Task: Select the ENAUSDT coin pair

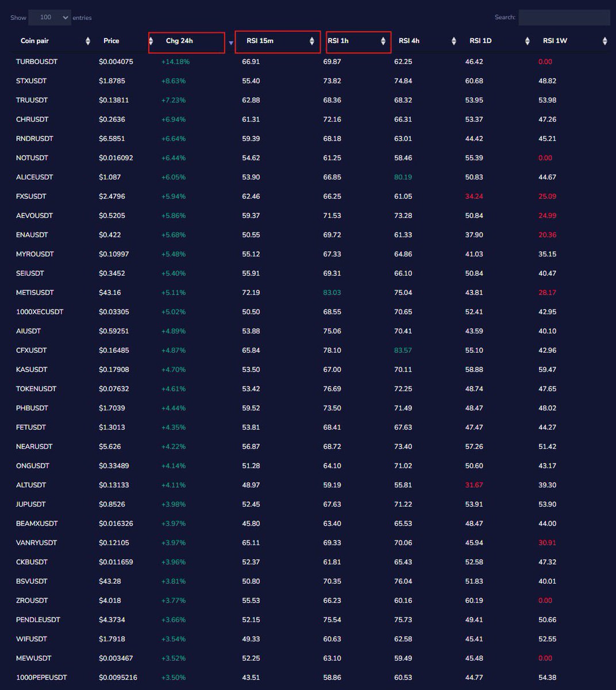Action: tap(32, 235)
